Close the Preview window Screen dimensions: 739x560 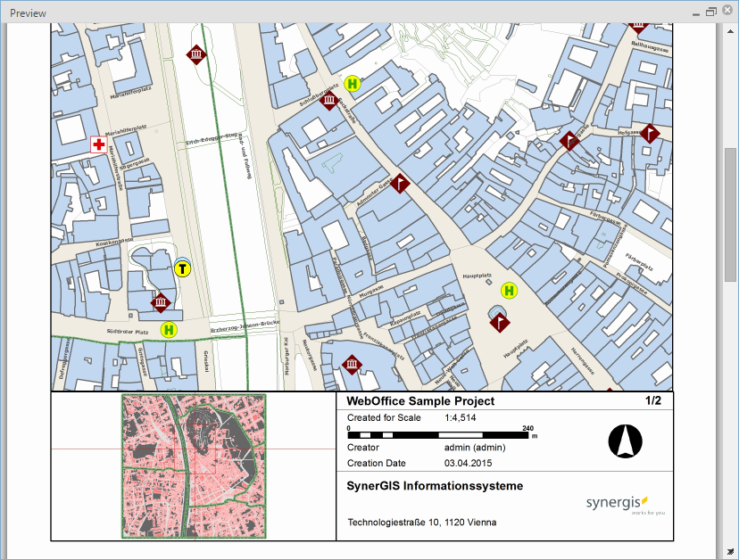click(x=727, y=11)
